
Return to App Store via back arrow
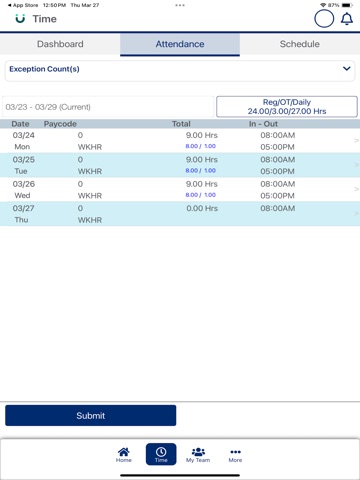pyautogui.click(x=23, y=5)
